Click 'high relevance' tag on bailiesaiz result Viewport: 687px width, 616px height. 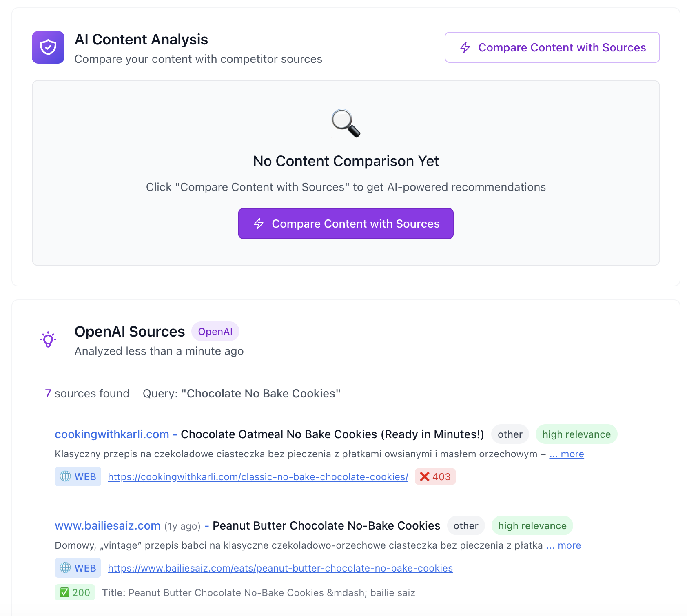coord(532,525)
